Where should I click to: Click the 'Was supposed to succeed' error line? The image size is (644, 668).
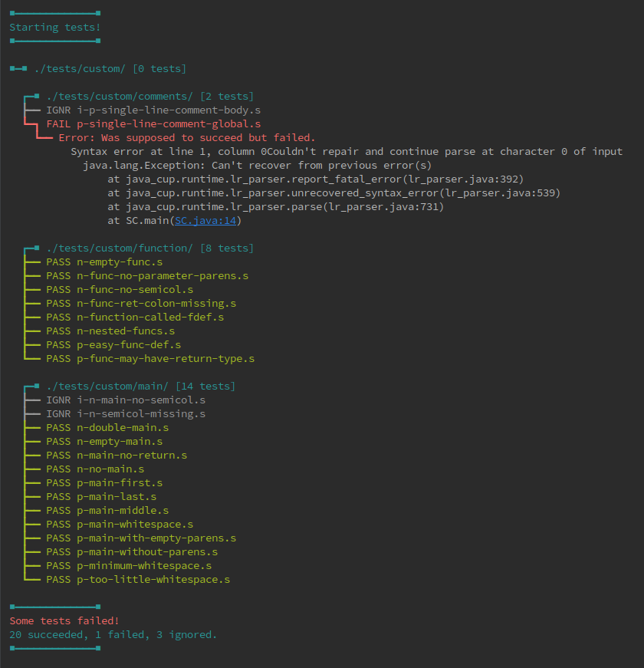click(187, 137)
